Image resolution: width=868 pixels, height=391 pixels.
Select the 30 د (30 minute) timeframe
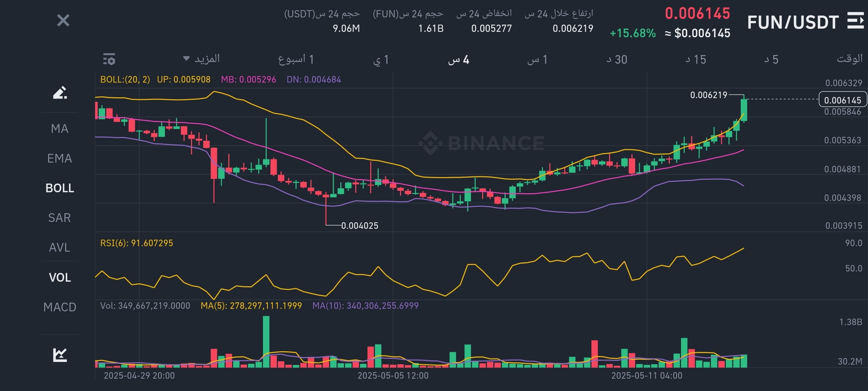617,59
